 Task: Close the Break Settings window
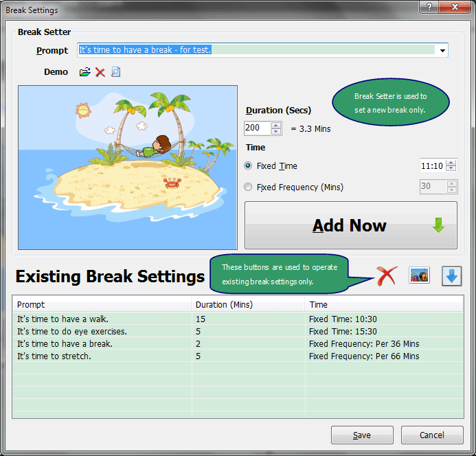click(455, 7)
